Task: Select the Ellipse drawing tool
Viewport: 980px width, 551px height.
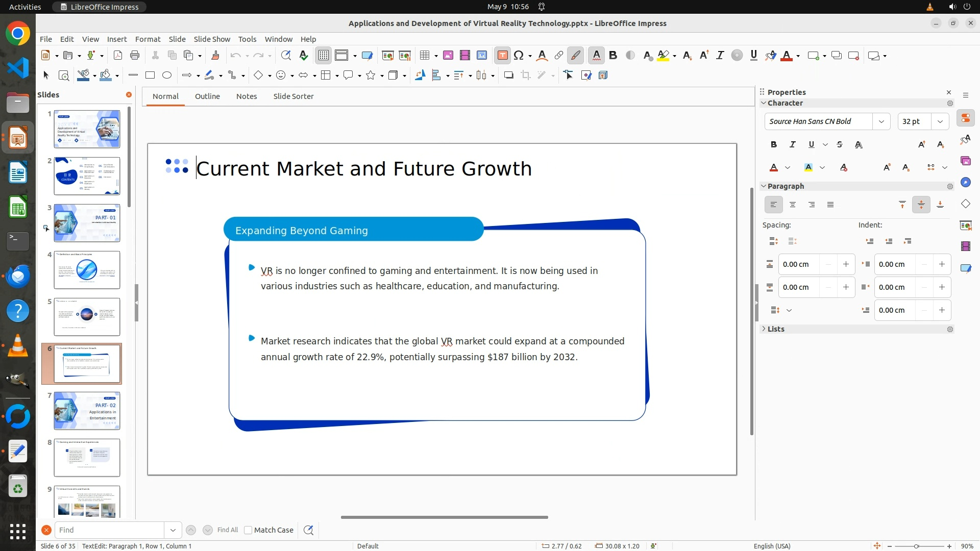Action: click(x=167, y=76)
